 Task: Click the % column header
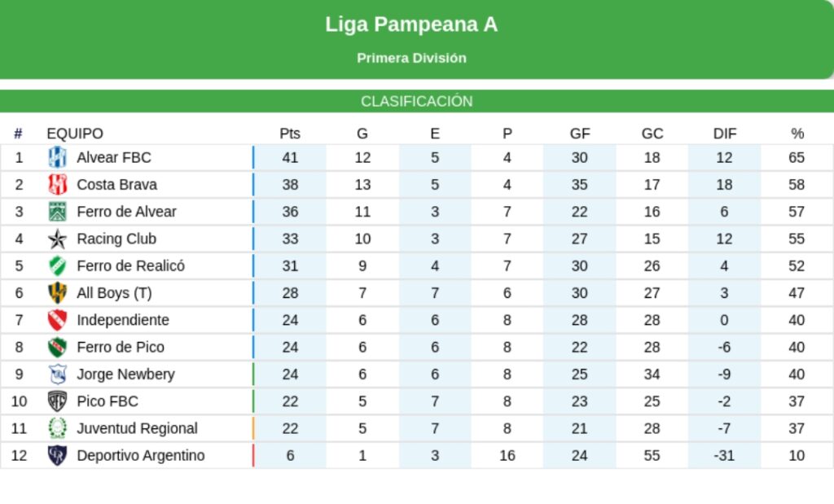tap(797, 134)
